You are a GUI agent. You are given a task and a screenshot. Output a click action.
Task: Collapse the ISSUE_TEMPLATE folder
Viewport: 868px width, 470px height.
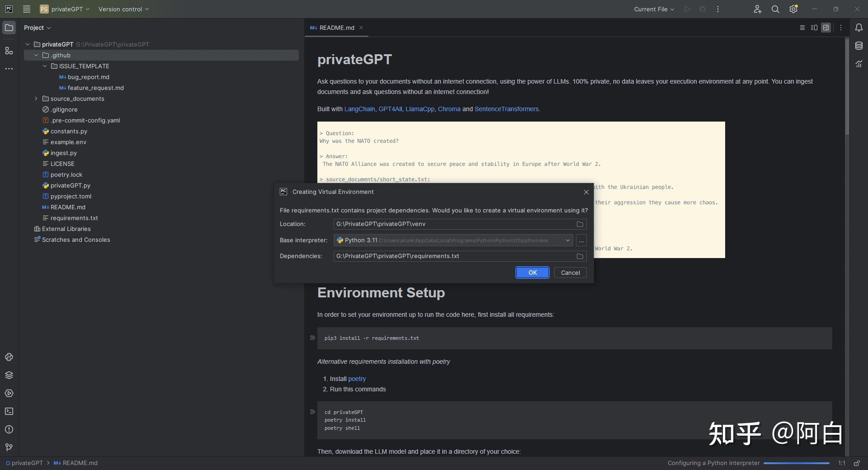pos(45,66)
